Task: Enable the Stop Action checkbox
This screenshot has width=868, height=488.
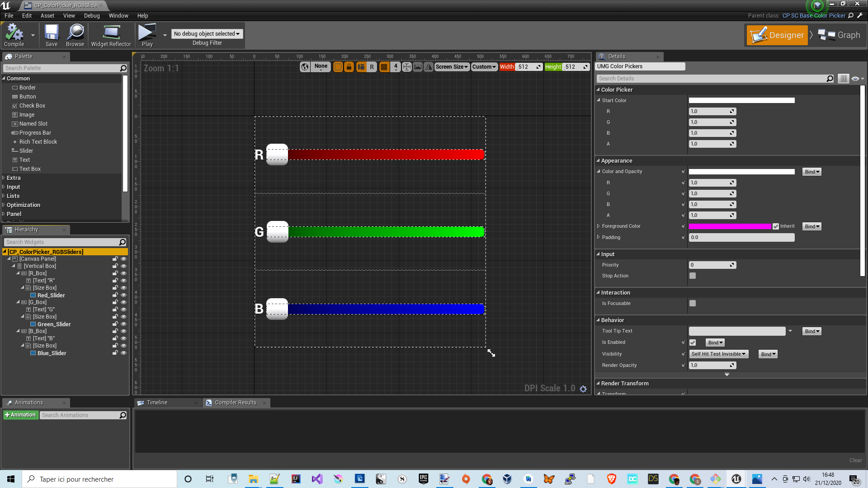Action: 693,276
